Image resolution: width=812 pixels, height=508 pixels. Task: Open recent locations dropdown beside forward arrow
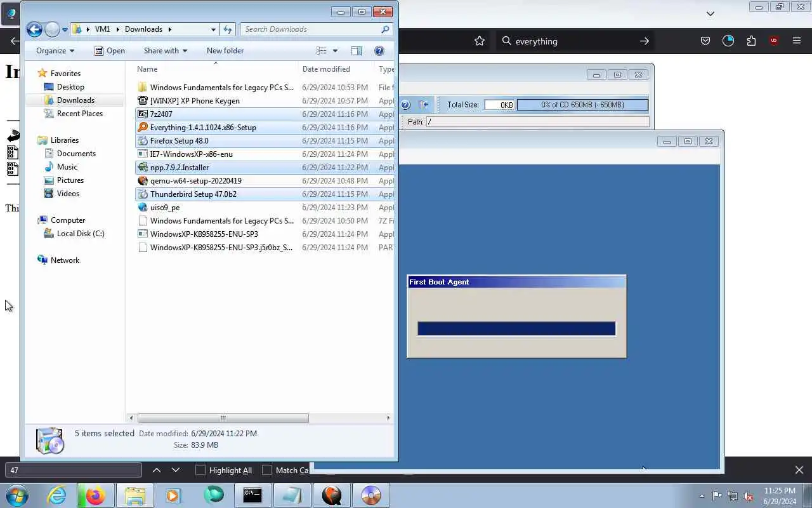click(65, 30)
